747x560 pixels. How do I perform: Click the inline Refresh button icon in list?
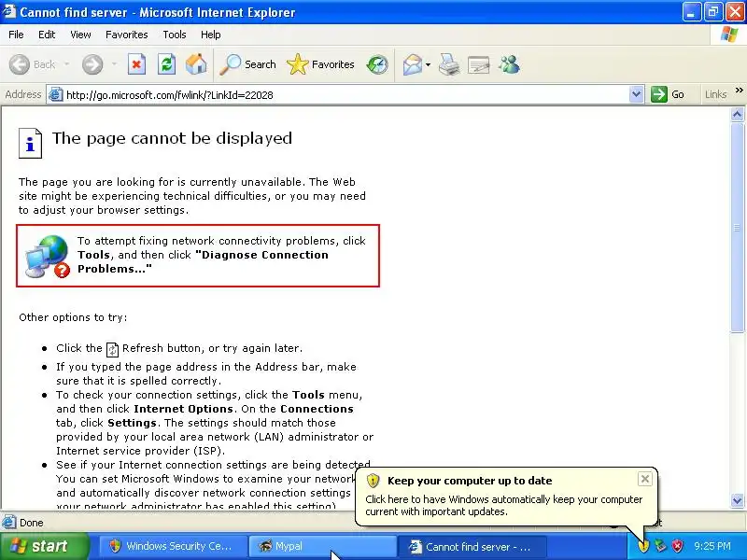pos(112,349)
